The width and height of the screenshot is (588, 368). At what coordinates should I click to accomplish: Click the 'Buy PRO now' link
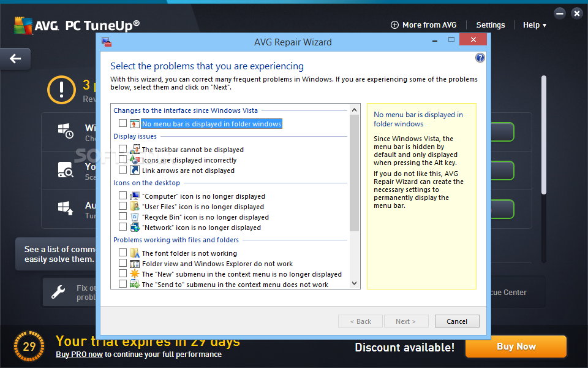tap(79, 355)
